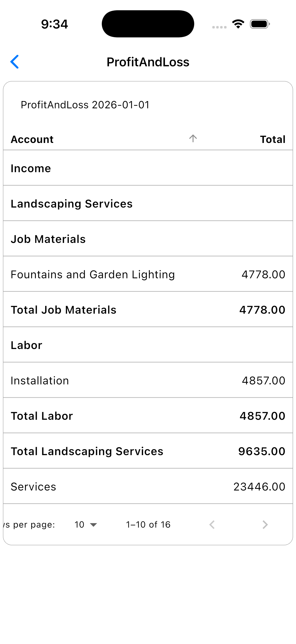Tap the Wi-Fi status icon
Image resolution: width=296 pixels, height=644 pixels.
coord(238,24)
